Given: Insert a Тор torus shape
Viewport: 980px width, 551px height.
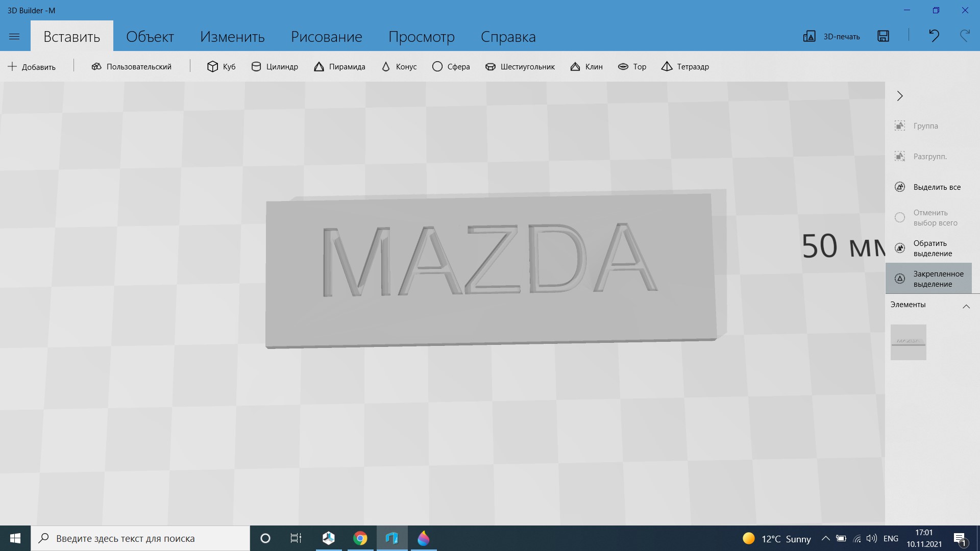Looking at the screenshot, I should (632, 67).
